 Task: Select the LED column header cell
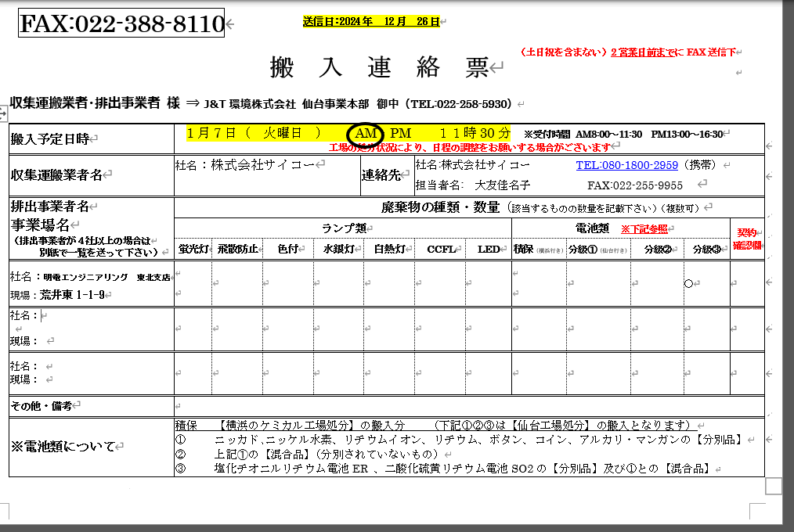(x=489, y=250)
